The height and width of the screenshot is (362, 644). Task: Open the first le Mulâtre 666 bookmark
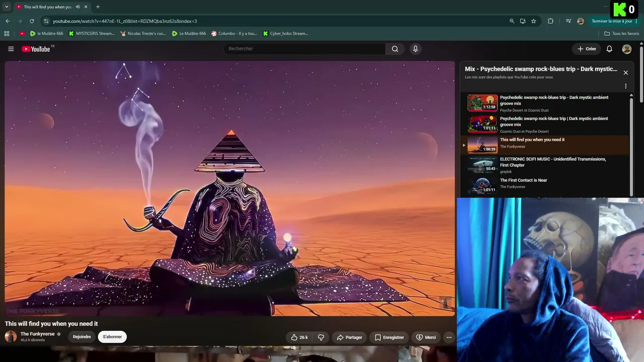coord(47,34)
